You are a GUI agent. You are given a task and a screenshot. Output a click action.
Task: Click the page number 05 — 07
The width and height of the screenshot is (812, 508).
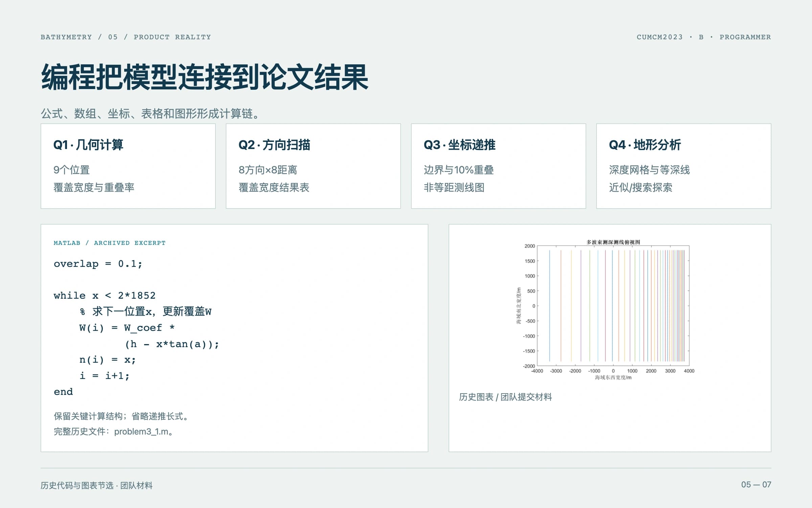point(756,485)
